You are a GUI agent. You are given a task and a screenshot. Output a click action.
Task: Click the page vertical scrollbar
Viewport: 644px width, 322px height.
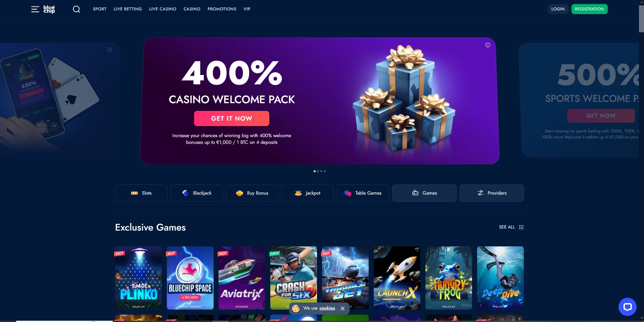coord(641,161)
